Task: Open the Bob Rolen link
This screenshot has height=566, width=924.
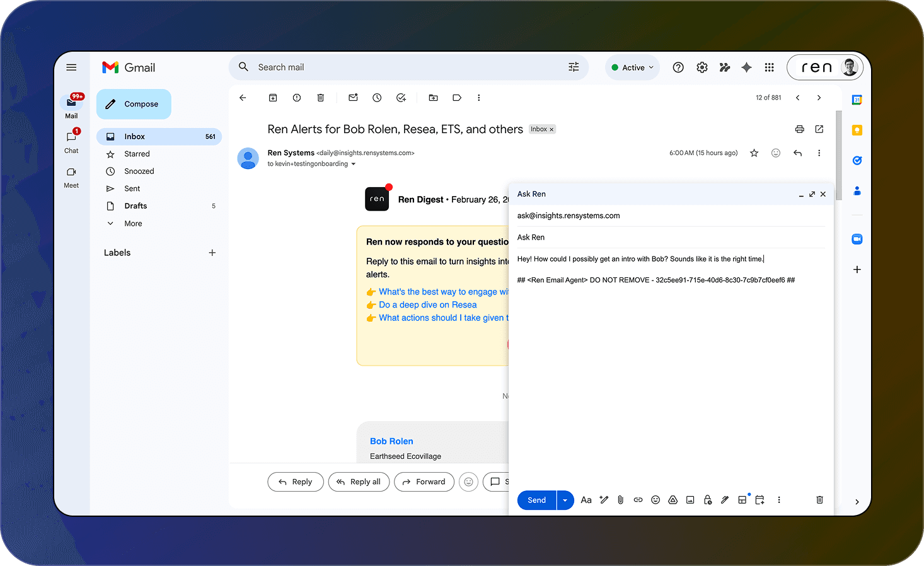Action: point(391,441)
